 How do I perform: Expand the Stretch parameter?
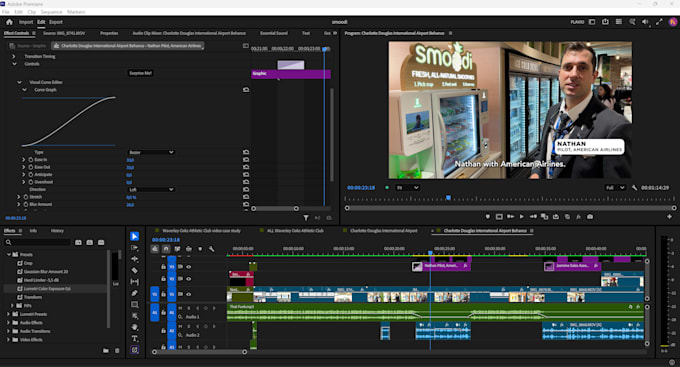(19, 197)
